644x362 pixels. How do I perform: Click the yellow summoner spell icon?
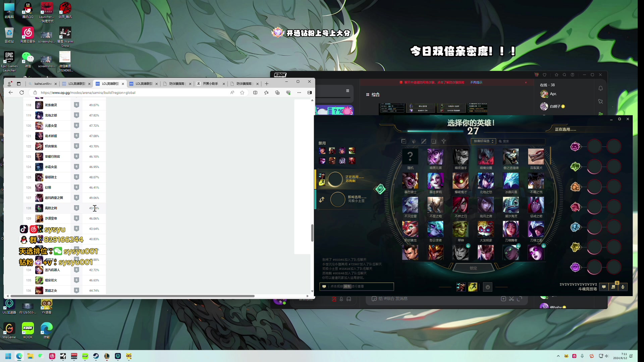(x=473, y=287)
